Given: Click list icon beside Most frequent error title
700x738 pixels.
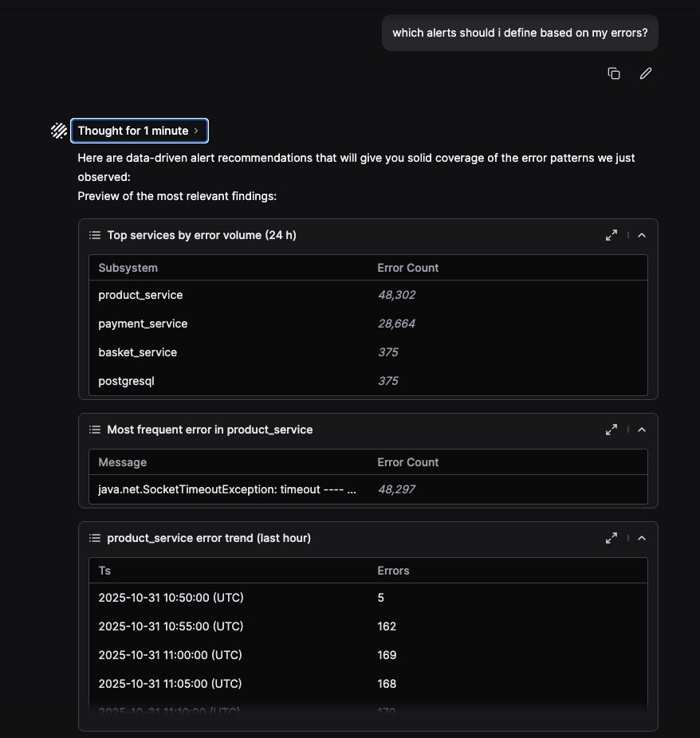Looking at the screenshot, I should [x=95, y=430].
